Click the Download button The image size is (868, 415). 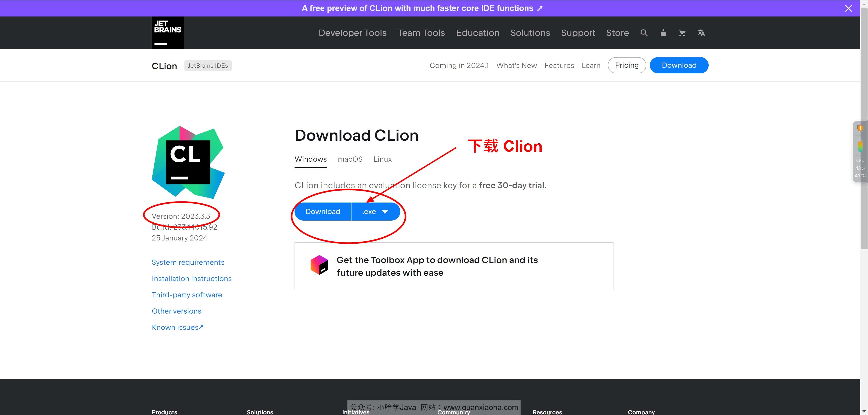(x=323, y=211)
